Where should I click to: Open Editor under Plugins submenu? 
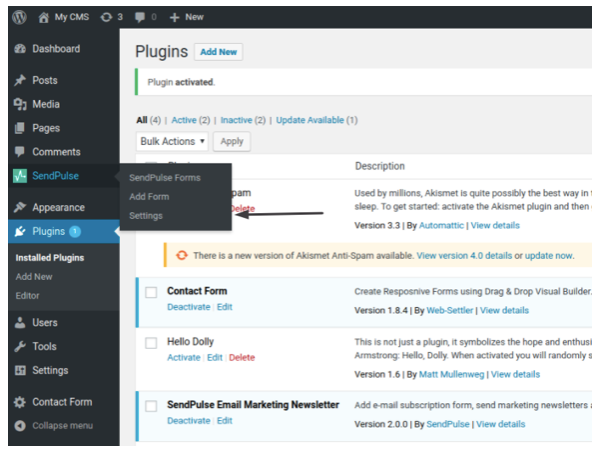point(27,296)
